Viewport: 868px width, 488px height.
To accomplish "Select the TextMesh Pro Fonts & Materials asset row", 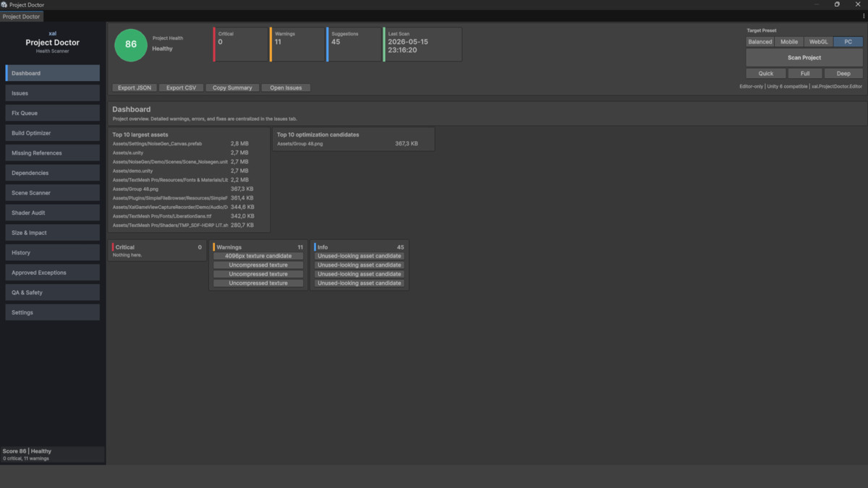I will click(190, 180).
